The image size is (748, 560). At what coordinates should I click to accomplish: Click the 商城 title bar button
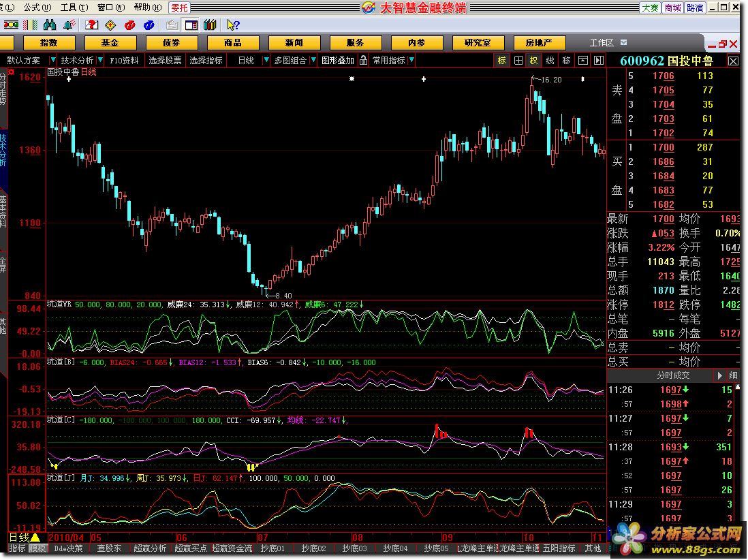click(x=672, y=7)
